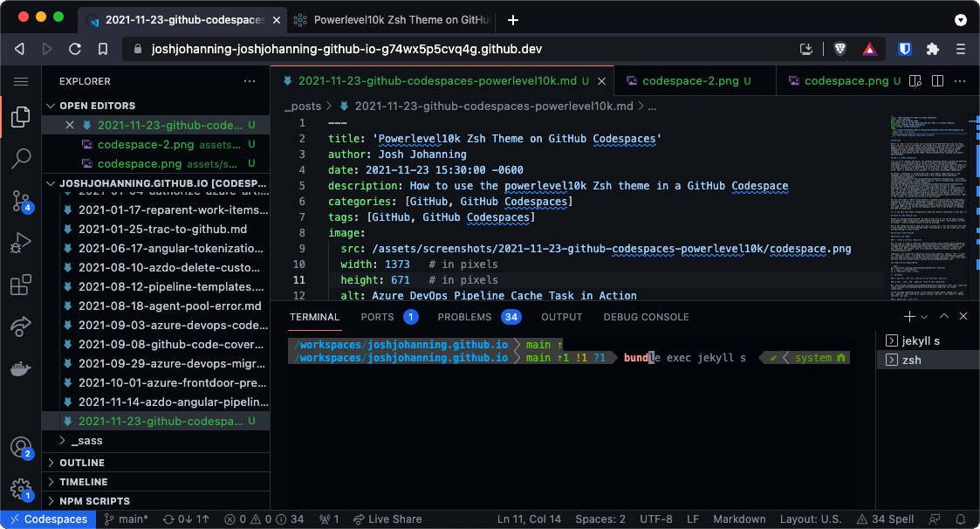The image size is (980, 529).
Task: Open the Run and Debug view
Action: [21, 244]
